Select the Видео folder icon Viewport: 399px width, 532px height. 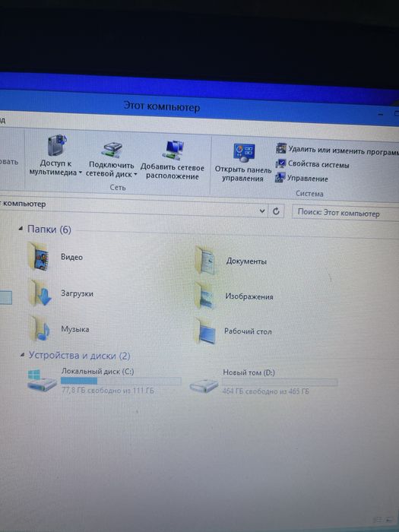click(38, 257)
